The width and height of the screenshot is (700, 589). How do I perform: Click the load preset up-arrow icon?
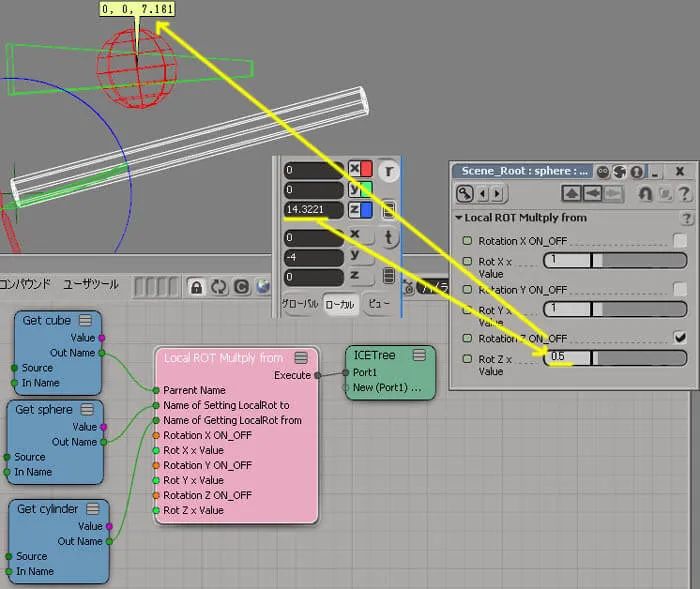(571, 194)
